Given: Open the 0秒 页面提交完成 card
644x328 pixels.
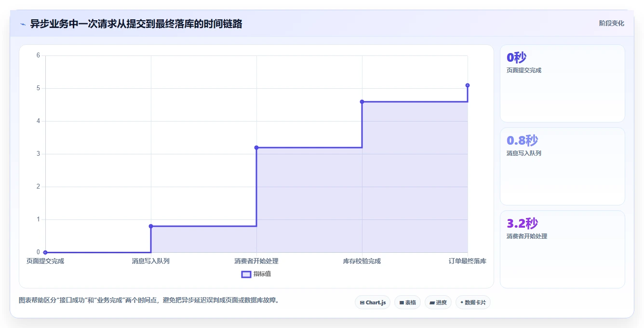Looking at the screenshot, I should click(x=562, y=83).
